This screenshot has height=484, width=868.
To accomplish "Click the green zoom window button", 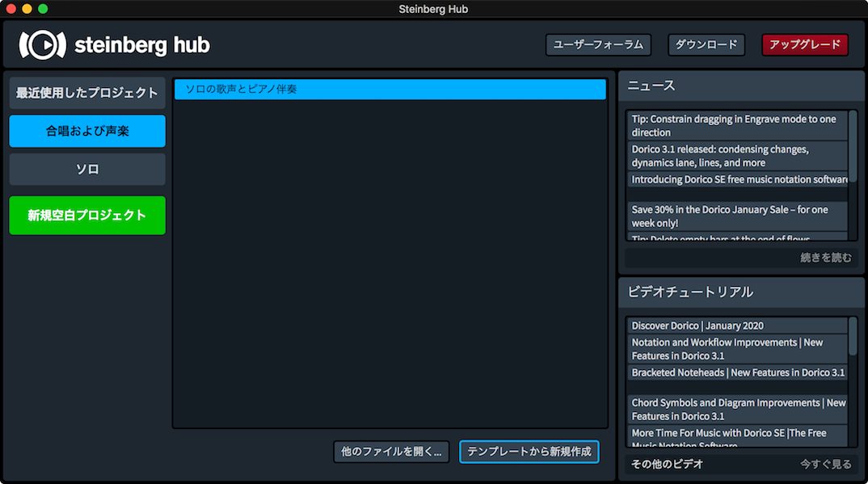I will click(x=43, y=9).
